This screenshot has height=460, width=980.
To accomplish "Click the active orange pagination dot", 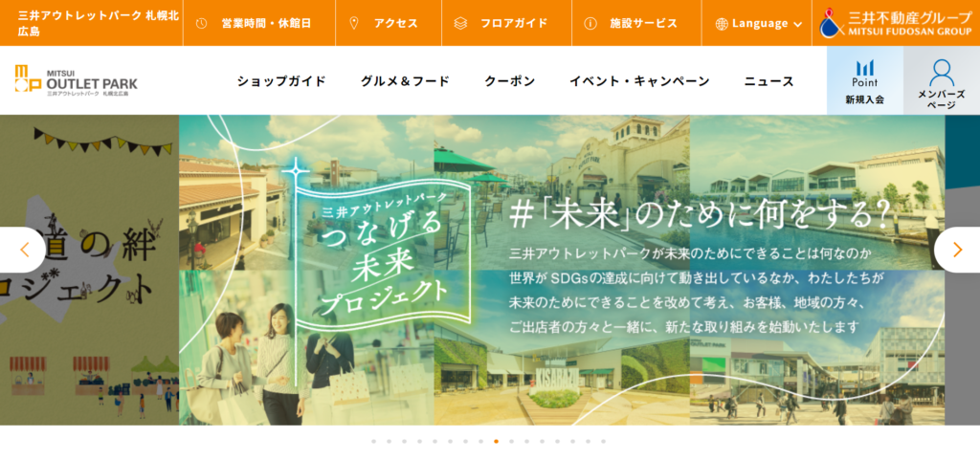I will coord(497,441).
